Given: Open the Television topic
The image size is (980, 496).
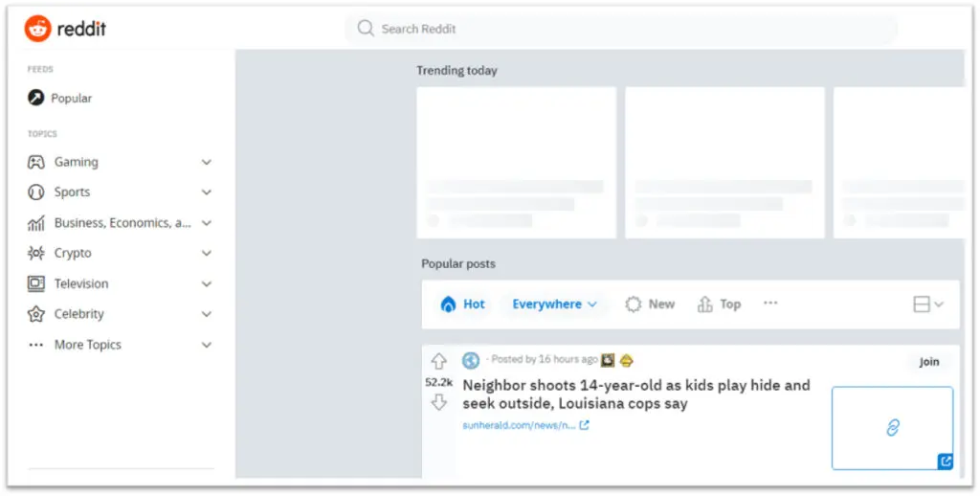Looking at the screenshot, I should click(x=81, y=284).
